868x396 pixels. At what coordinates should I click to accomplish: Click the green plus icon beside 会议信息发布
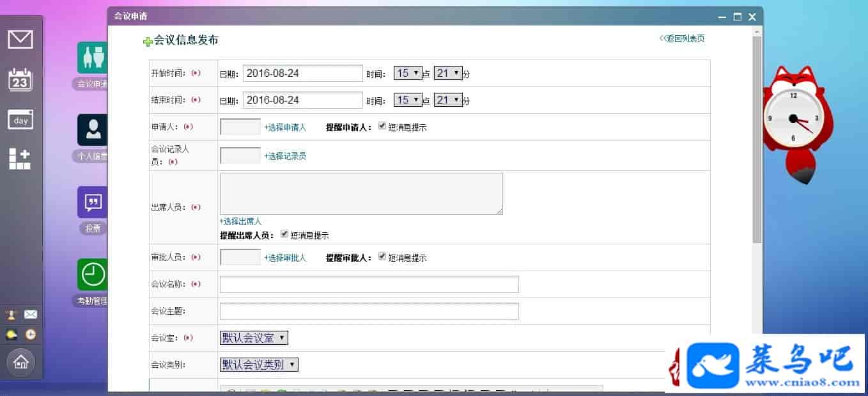coord(148,42)
